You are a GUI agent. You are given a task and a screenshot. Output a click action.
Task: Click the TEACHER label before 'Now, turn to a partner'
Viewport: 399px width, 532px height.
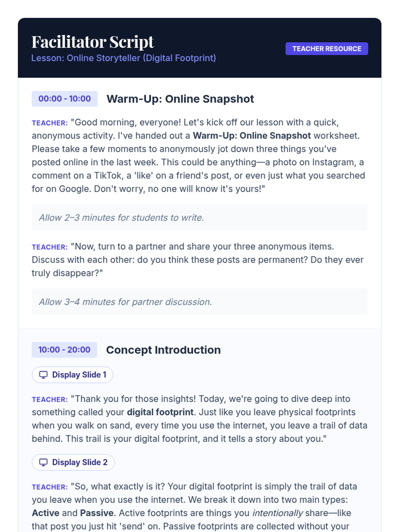tap(50, 247)
